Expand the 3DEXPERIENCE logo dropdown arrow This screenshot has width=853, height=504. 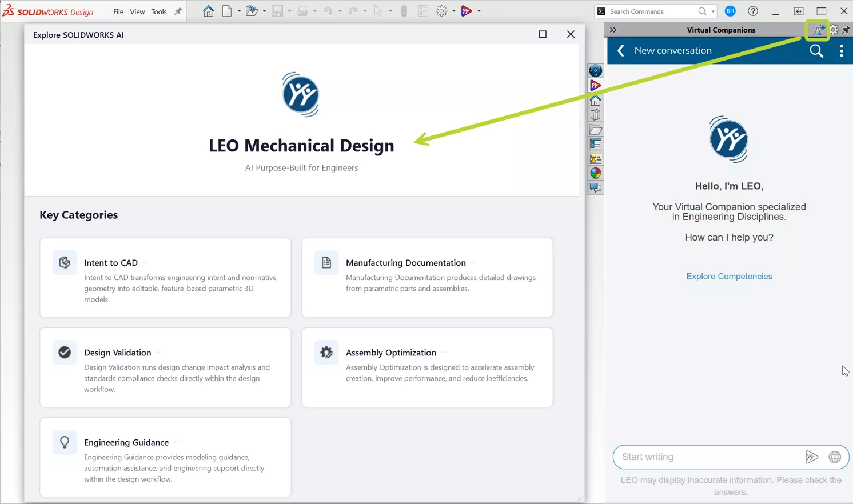coord(479,11)
